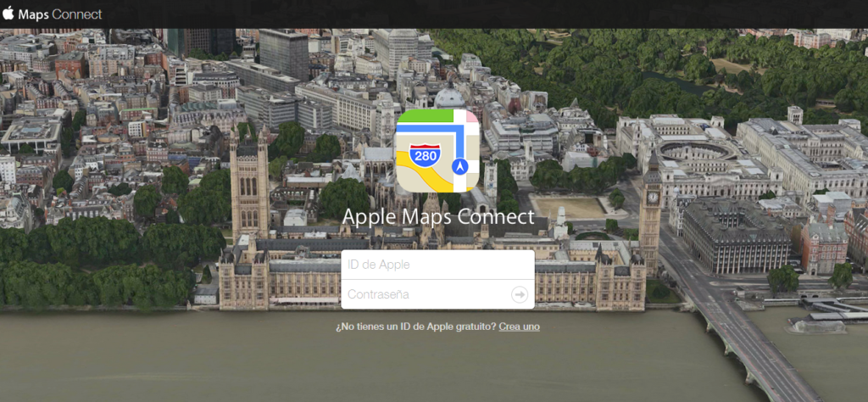The height and width of the screenshot is (402, 868).
Task: Focus the ID de Apple field
Action: click(x=438, y=265)
